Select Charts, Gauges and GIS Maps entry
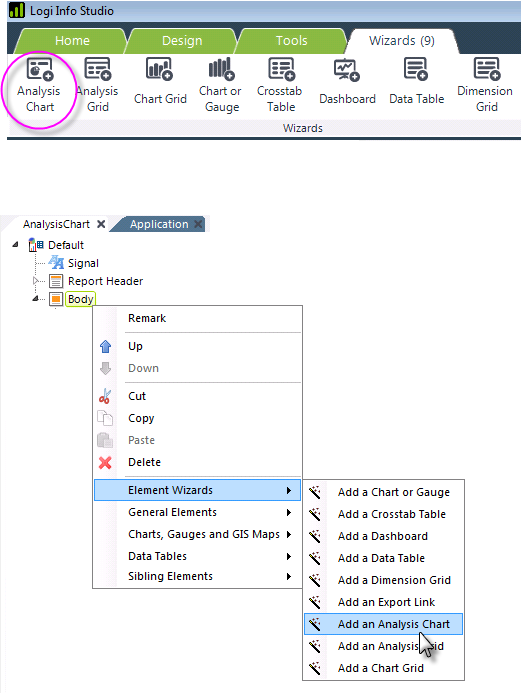 click(197, 534)
